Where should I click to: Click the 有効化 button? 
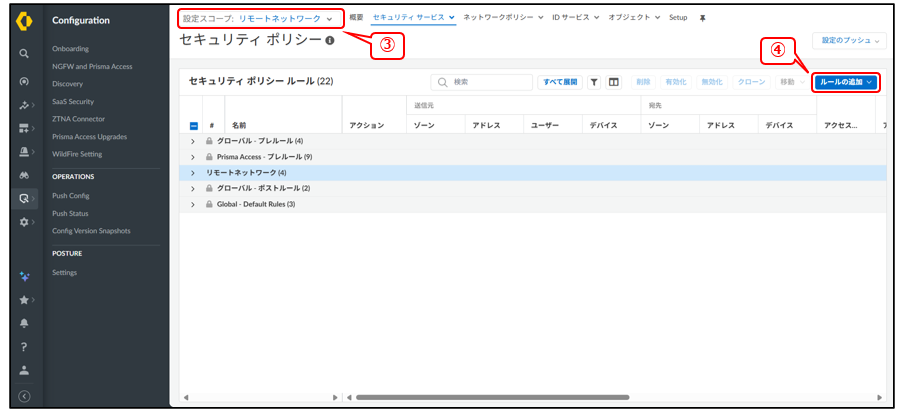pyautogui.click(x=676, y=82)
